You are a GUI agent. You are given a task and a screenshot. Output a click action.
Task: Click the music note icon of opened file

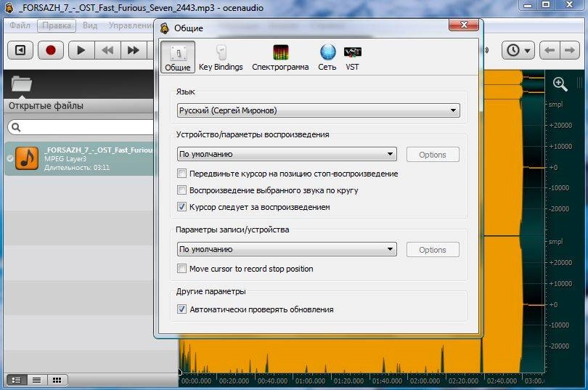27,158
